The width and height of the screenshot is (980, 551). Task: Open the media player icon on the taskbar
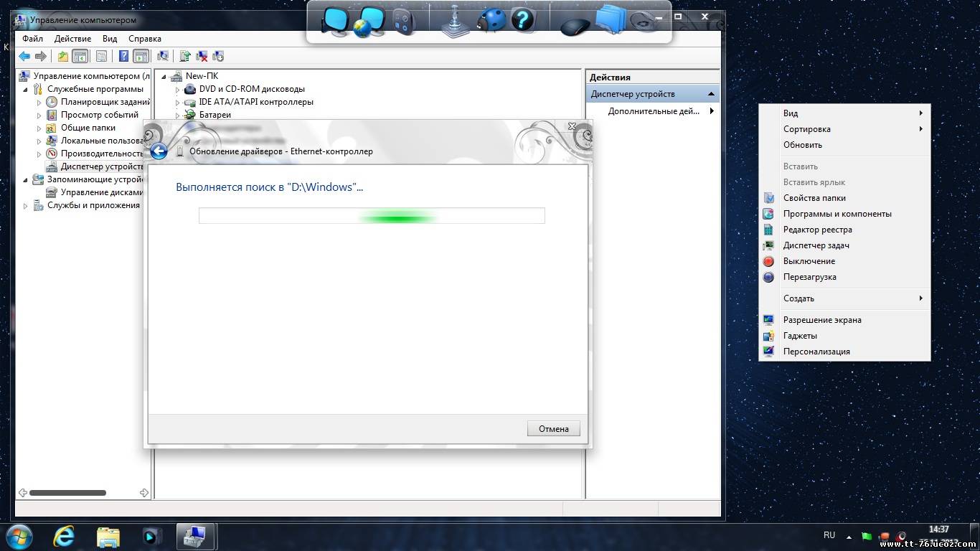(152, 537)
